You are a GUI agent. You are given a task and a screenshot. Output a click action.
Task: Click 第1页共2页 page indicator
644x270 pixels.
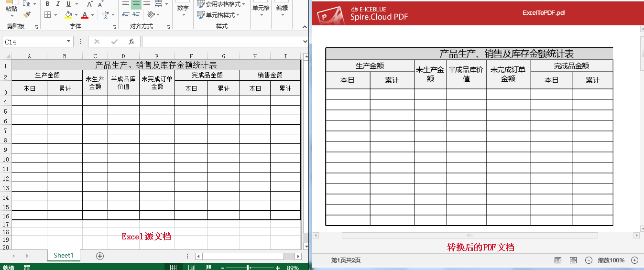pos(346,260)
